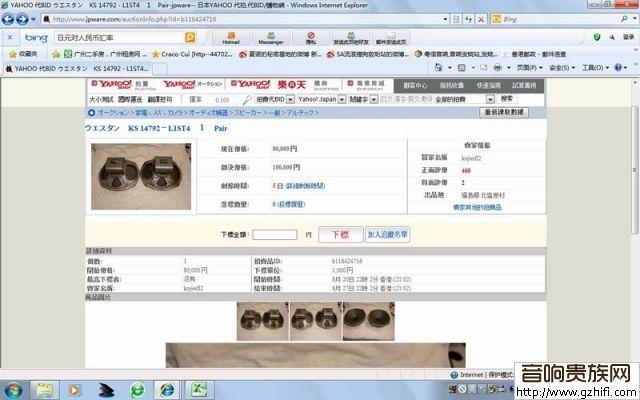Open the Tools (工具) menu
The height and width of the screenshot is (400, 640).
(595, 67)
